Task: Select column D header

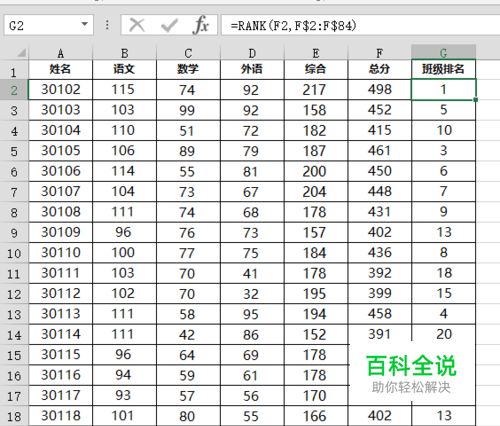Action: 252,53
